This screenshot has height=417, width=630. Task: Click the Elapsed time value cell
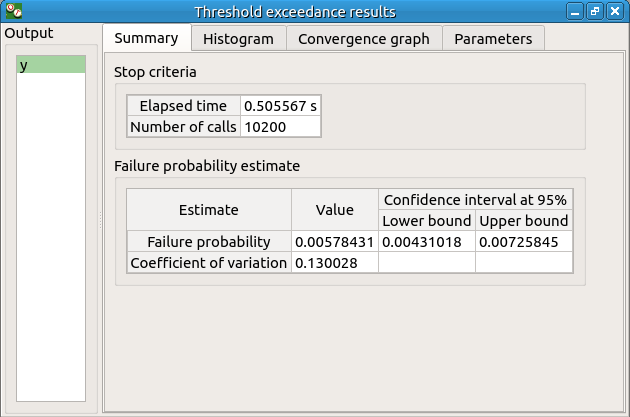tap(281, 106)
